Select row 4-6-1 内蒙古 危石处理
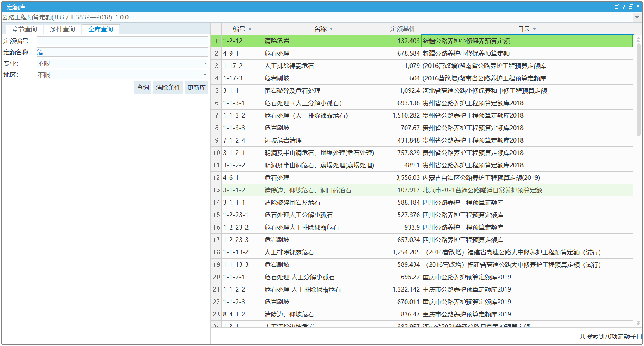Viewport: 644px width, 346px height. click(x=421, y=177)
